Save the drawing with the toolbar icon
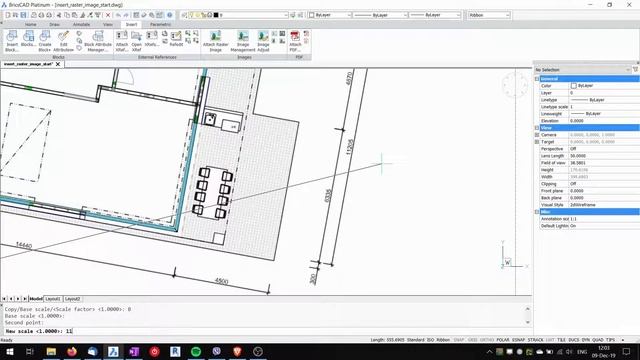The height and width of the screenshot is (360, 640). pos(23,15)
